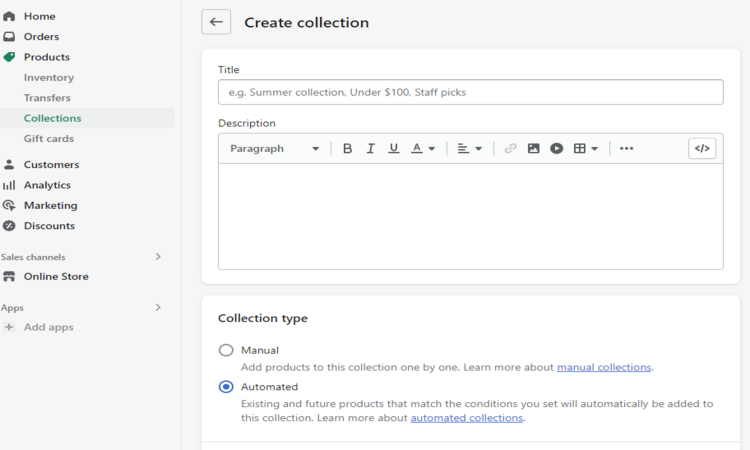Image resolution: width=750 pixels, height=450 pixels.
Task: Open the Paragraph style dropdown
Action: click(x=274, y=148)
